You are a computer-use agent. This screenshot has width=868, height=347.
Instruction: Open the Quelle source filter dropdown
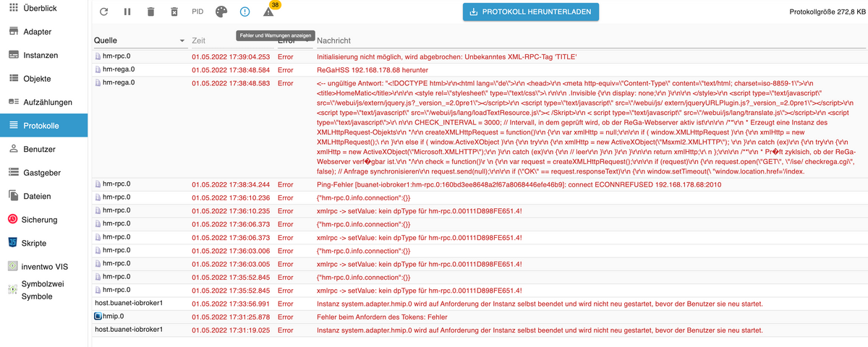182,41
